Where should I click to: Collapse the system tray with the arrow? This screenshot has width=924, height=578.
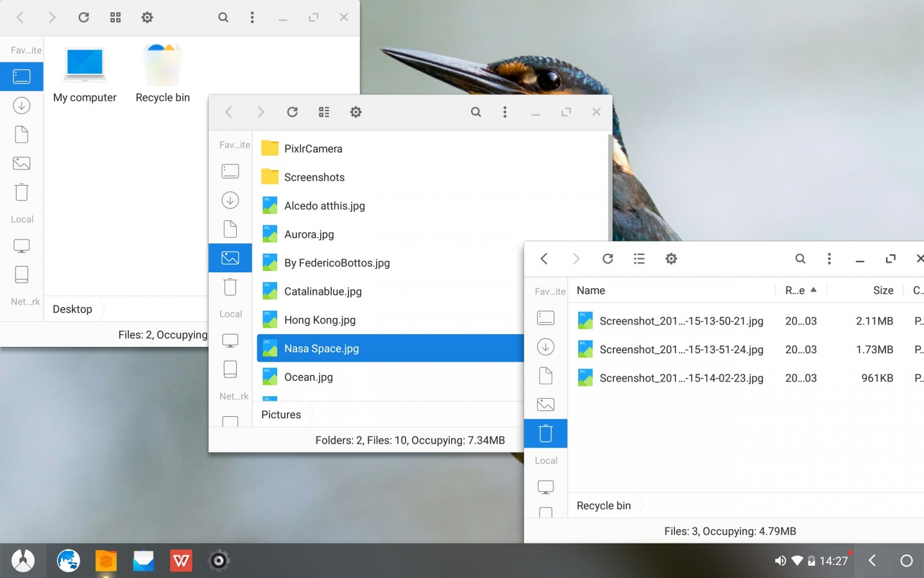pos(871,560)
